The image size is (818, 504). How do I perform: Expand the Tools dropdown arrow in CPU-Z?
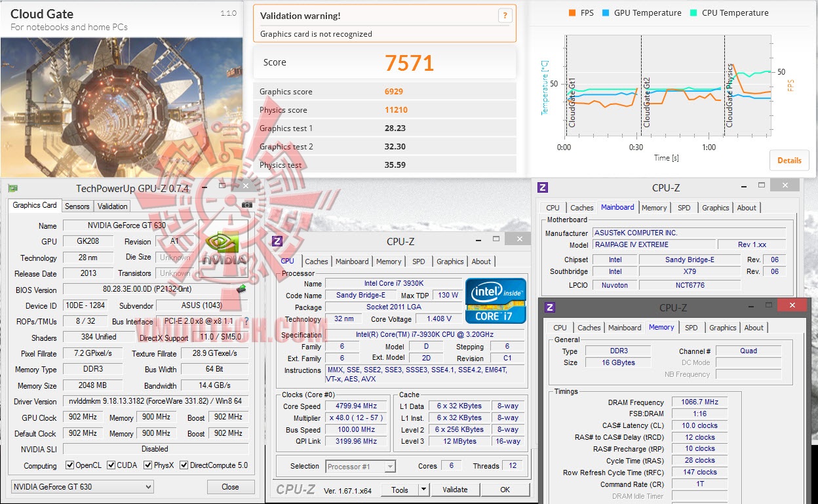(423, 490)
